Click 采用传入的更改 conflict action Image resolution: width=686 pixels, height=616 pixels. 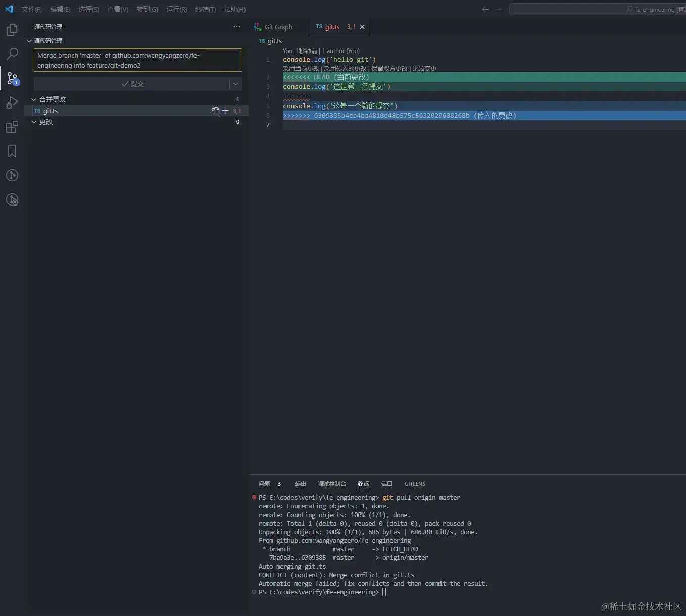click(x=345, y=69)
